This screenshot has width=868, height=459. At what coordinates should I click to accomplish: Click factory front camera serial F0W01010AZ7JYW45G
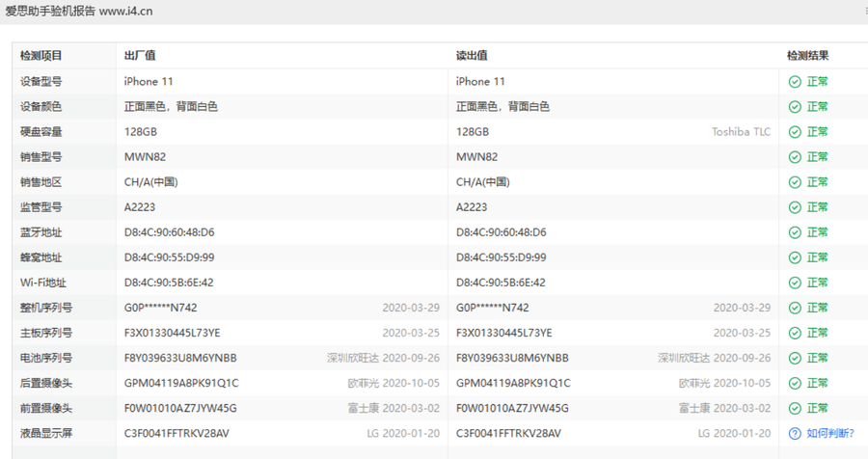point(180,408)
